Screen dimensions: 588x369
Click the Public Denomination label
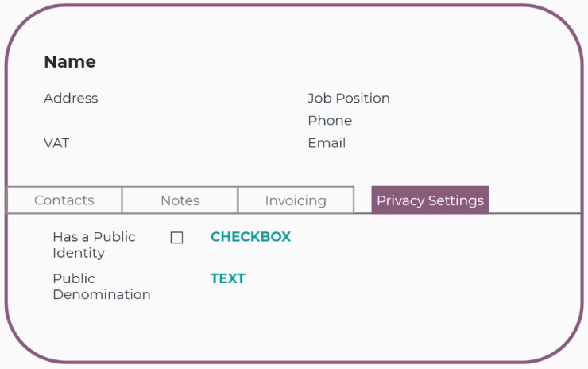102,286
